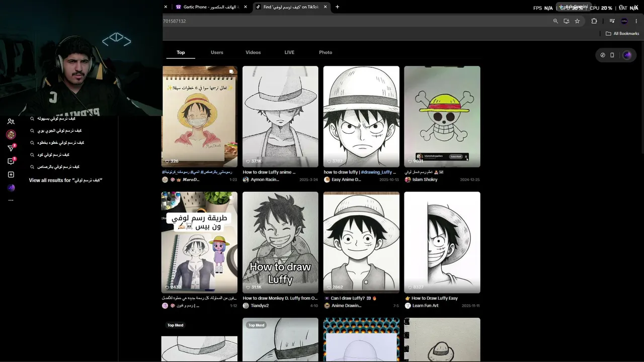The image size is (644, 362).
Task: Click the phone app icon at top right
Action: (612, 55)
